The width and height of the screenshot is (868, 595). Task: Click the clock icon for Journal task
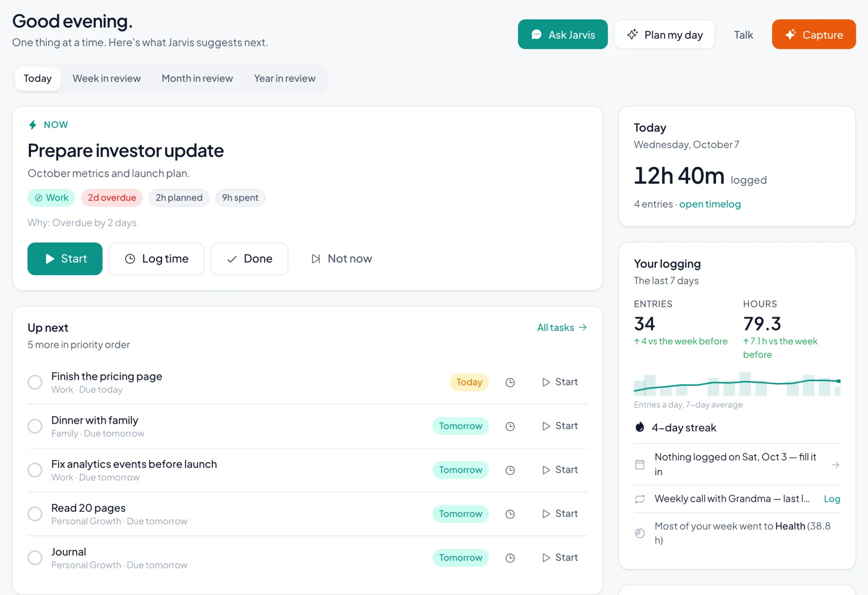coord(510,558)
